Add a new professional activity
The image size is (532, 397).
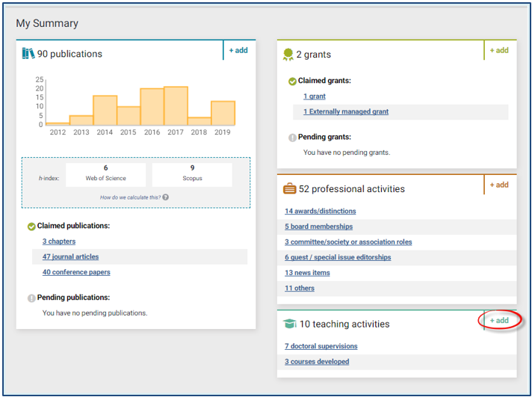(499, 185)
